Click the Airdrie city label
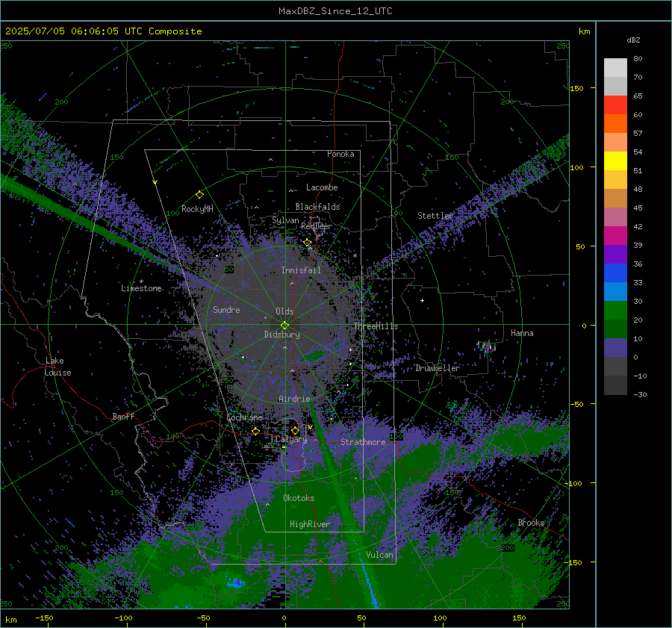Viewport: 672px width, 628px height. point(294,399)
